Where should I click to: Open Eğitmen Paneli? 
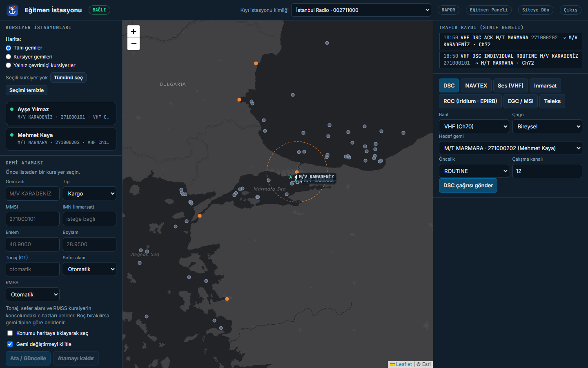point(488,10)
